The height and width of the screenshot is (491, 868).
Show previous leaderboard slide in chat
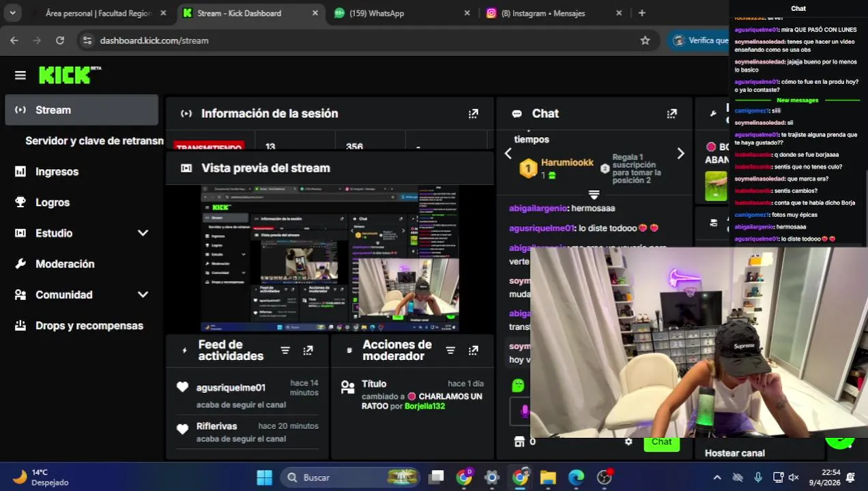[508, 154]
